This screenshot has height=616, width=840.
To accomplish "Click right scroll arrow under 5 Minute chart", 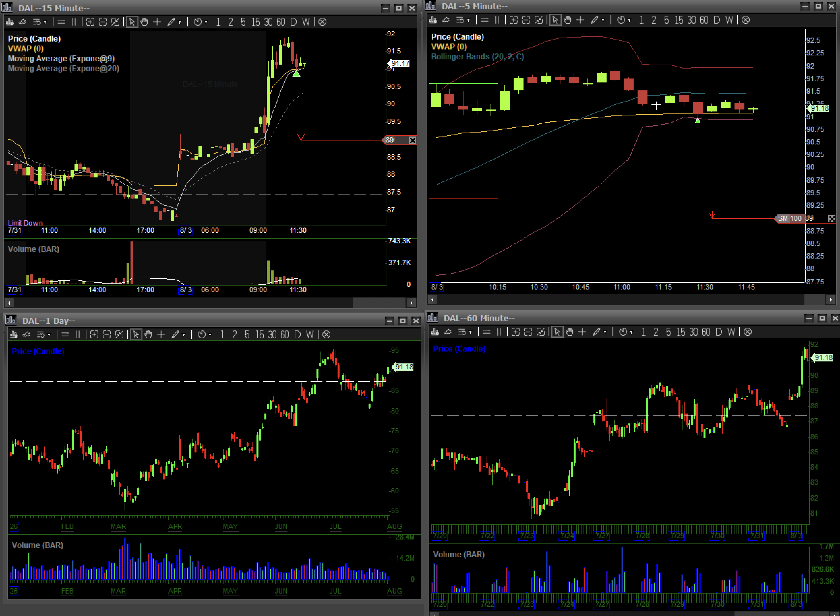I will (831, 299).
